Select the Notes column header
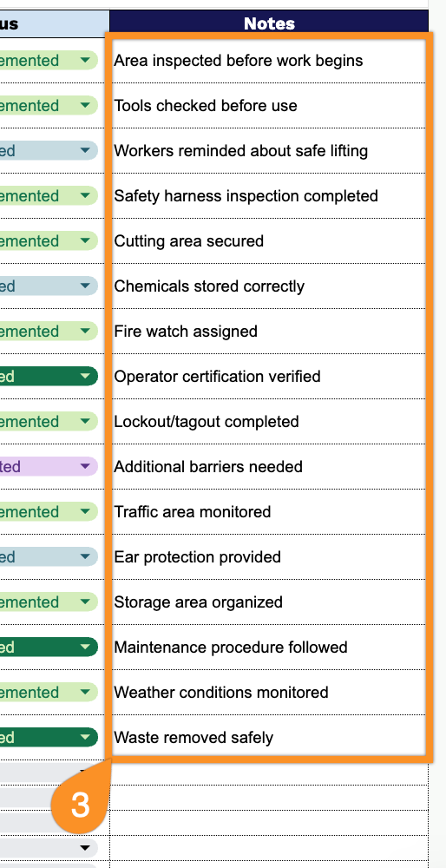Image resolution: width=446 pixels, height=868 pixels. (x=269, y=23)
